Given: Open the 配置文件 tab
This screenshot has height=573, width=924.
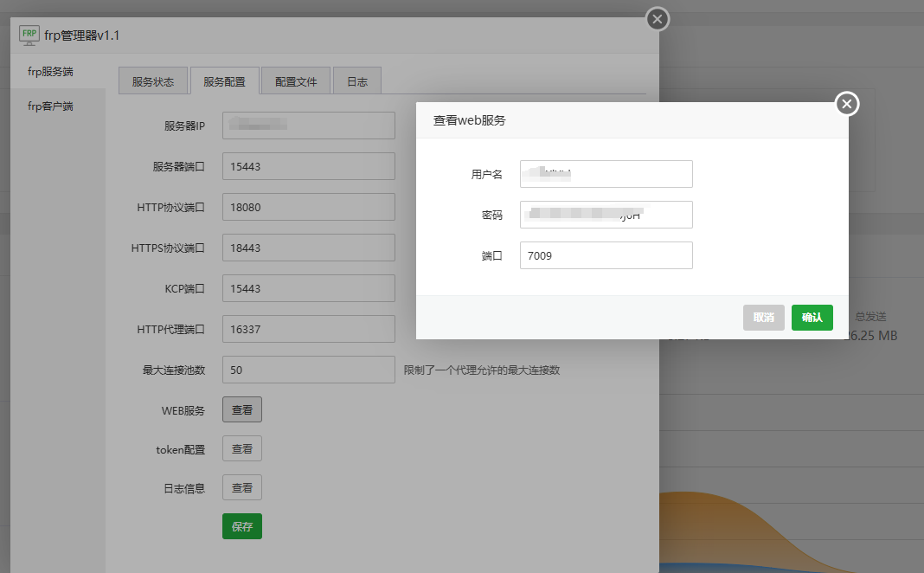Looking at the screenshot, I should (296, 81).
